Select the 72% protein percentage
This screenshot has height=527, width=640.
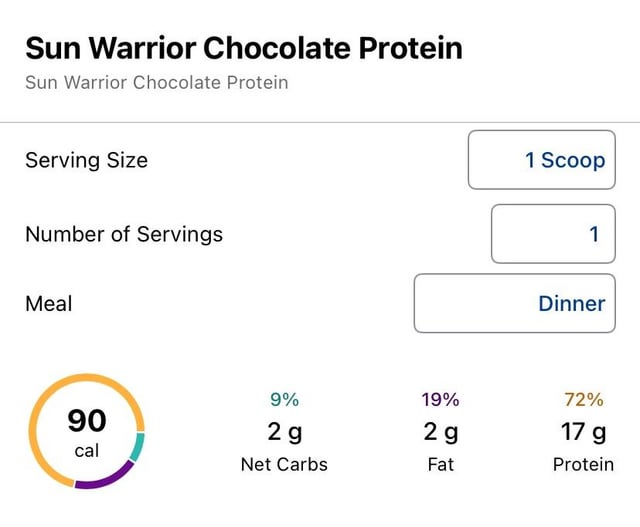(x=584, y=400)
